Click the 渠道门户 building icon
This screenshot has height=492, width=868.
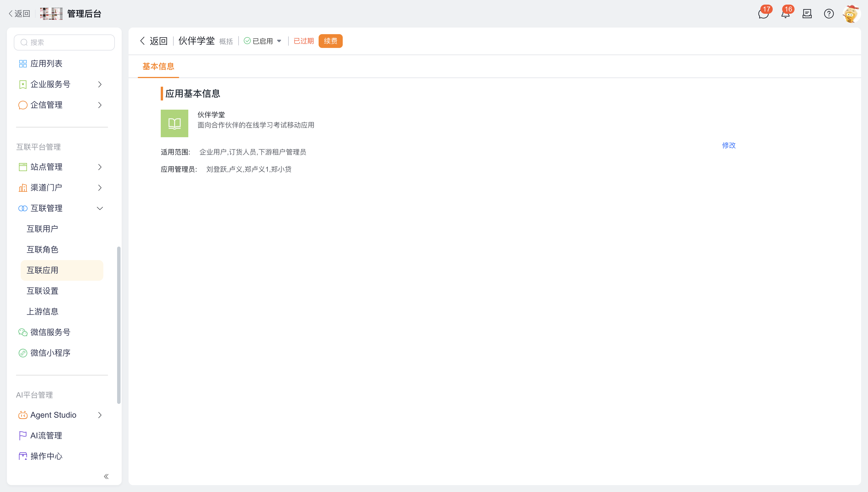coord(23,187)
